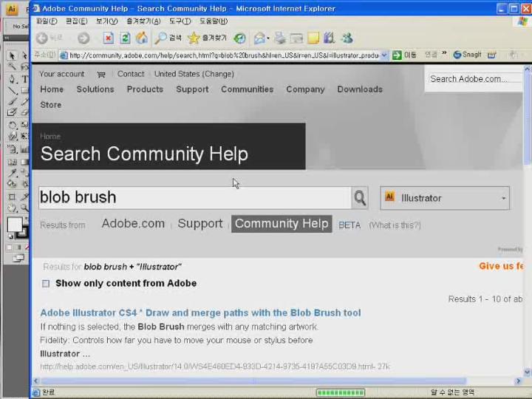
Task: Select the Symbol Sprayer tool in Illustrator
Action: pyautogui.click(x=12, y=149)
